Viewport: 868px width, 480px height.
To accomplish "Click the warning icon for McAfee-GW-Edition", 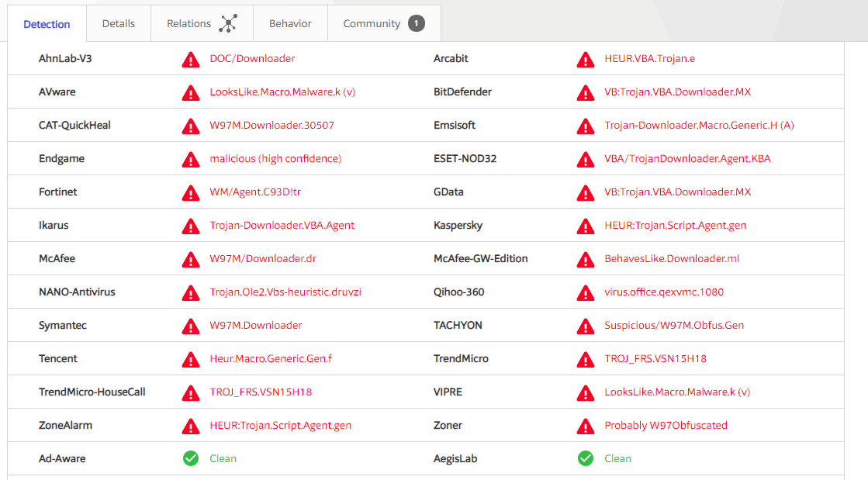I will 585,259.
